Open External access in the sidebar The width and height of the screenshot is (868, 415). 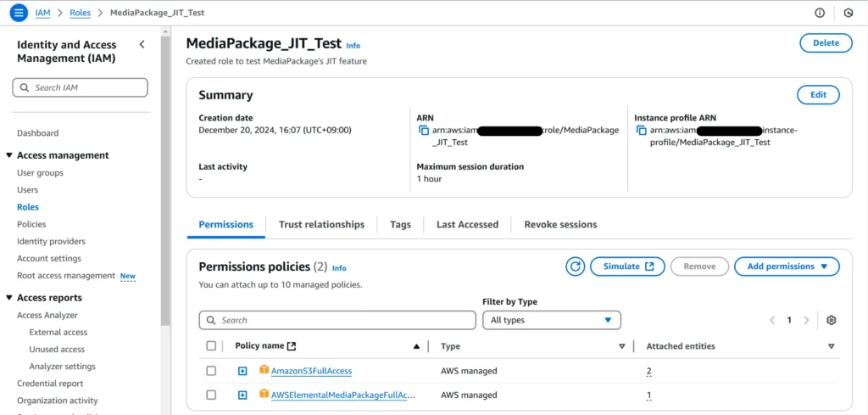[58, 333]
